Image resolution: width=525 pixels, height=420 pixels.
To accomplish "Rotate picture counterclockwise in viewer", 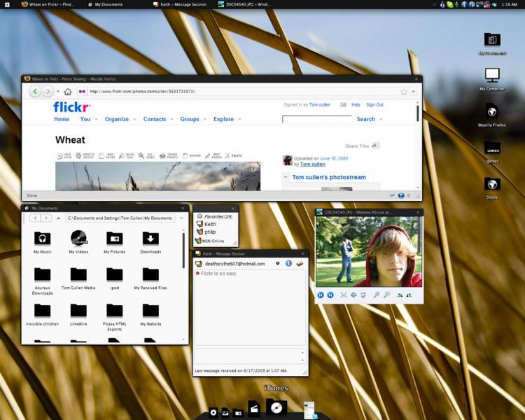I will click(409, 295).
